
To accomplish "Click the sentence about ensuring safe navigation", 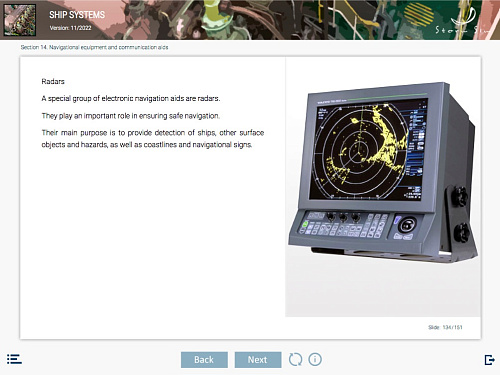I will (x=131, y=116).
